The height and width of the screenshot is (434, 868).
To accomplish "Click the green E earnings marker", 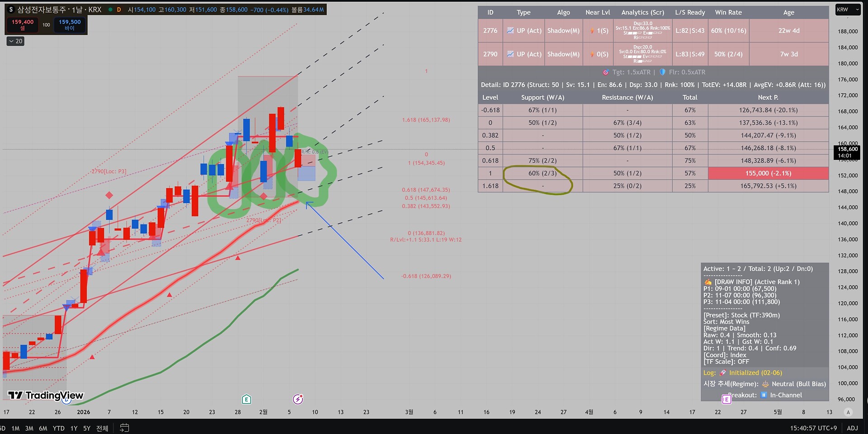I will (246, 399).
